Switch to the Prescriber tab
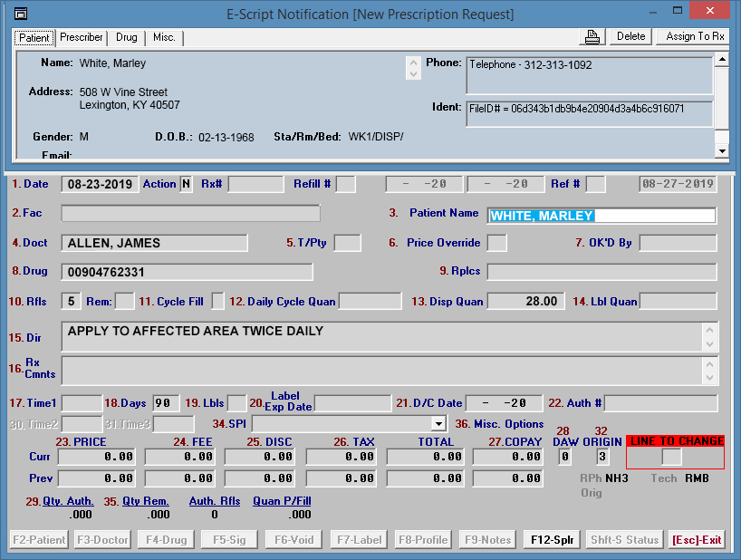 pos(81,38)
